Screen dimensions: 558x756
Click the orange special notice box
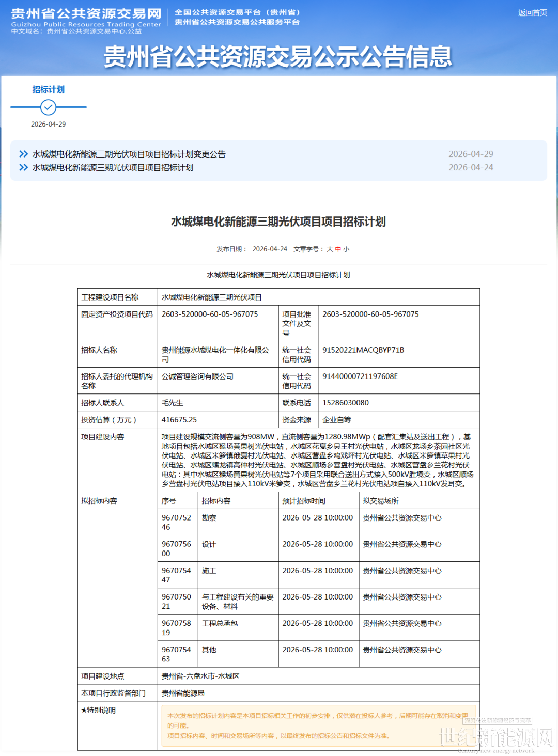click(x=318, y=726)
